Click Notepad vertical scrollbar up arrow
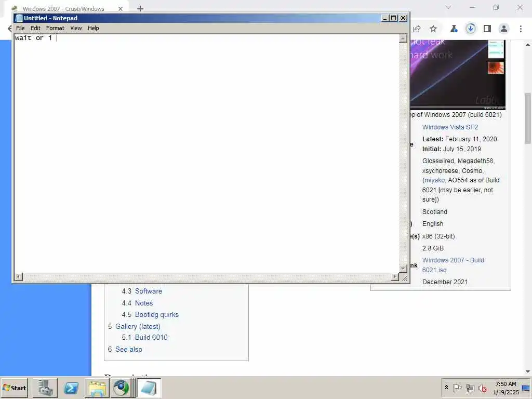532x399 pixels. click(x=403, y=38)
